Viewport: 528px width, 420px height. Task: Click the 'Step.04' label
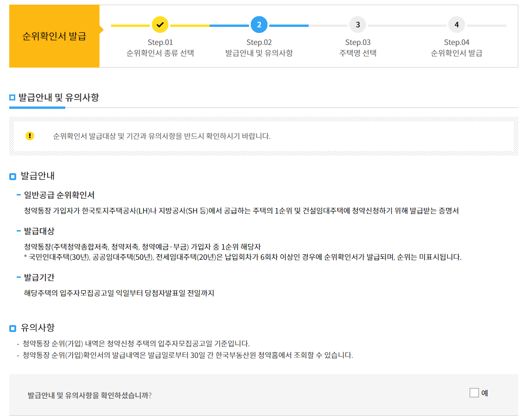coord(457,43)
